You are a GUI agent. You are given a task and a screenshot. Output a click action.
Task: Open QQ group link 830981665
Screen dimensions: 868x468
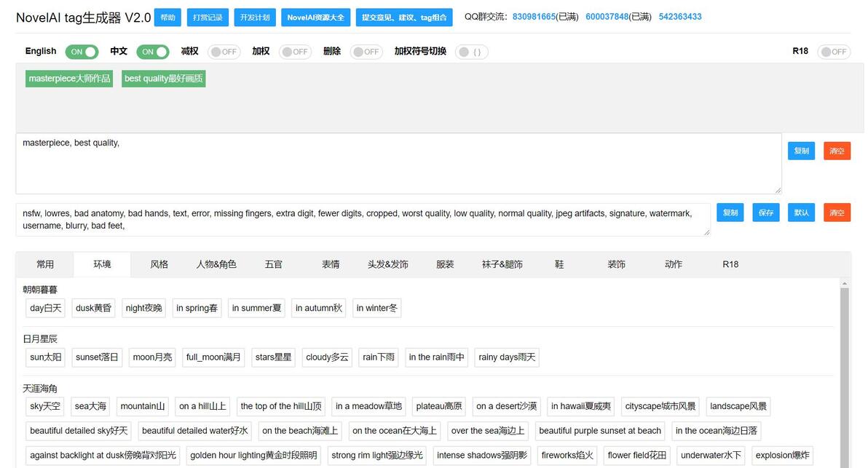click(x=534, y=17)
